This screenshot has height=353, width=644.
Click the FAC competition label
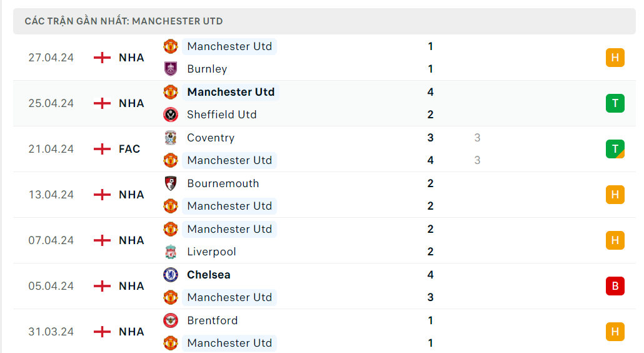[129, 149]
